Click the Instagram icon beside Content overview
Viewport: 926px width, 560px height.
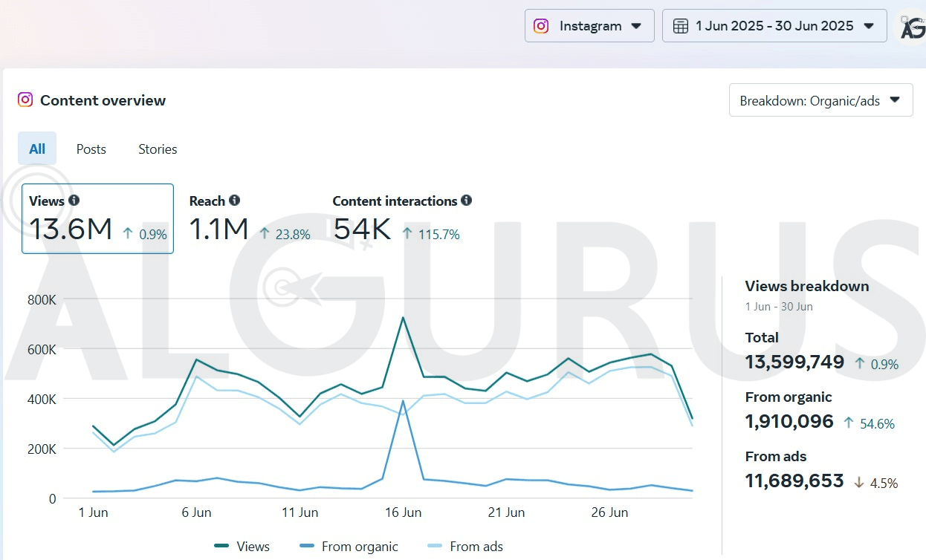(25, 100)
